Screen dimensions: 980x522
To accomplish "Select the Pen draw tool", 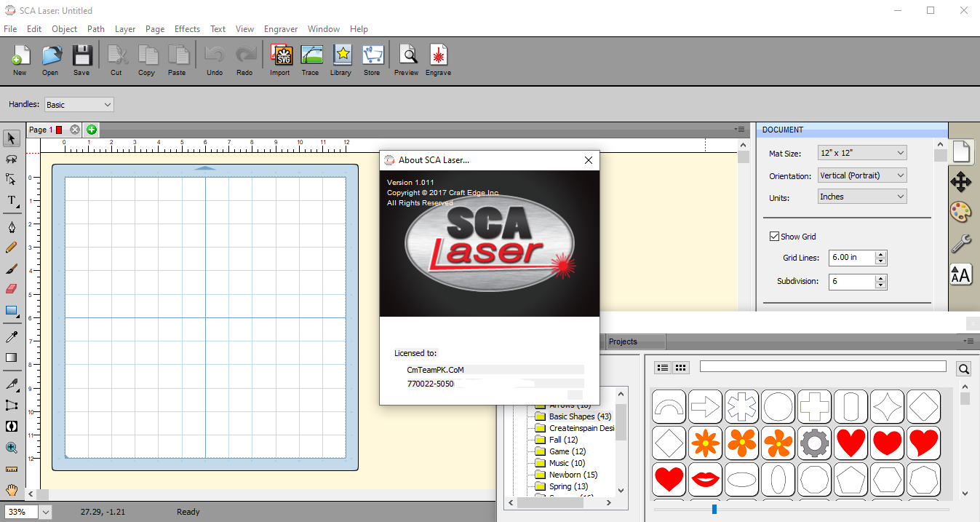I will pyautogui.click(x=12, y=227).
